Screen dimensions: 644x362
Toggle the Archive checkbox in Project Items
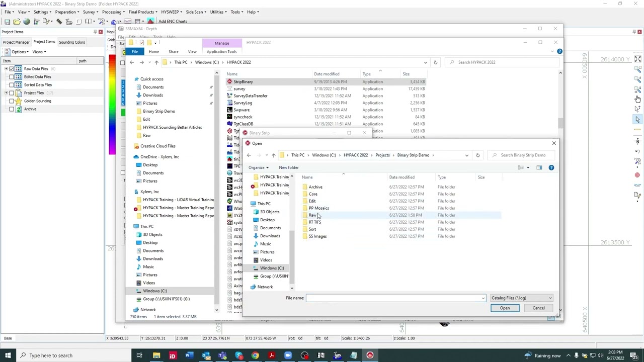click(12, 109)
